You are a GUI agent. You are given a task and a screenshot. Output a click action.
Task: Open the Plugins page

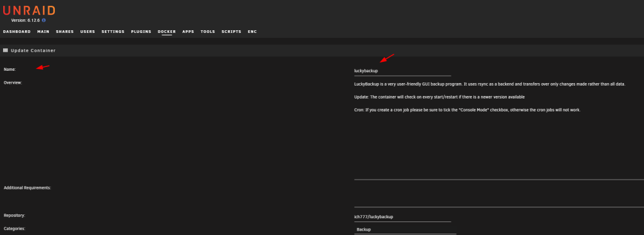tap(141, 32)
